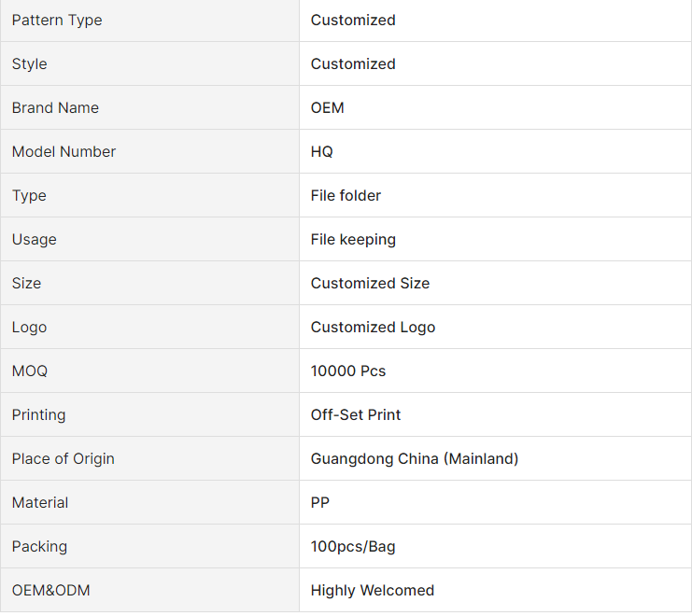692x616 pixels.
Task: Select the Customized Logo value
Action: point(373,328)
